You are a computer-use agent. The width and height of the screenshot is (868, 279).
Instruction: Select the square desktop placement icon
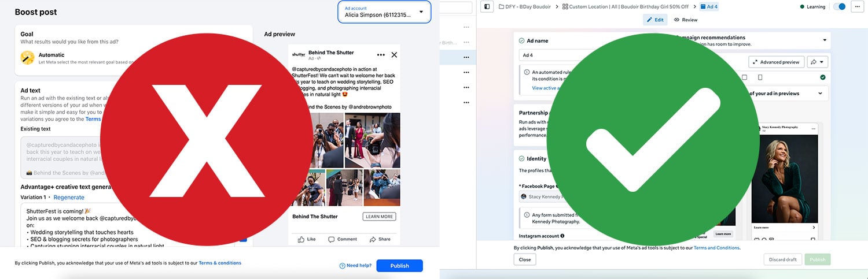point(745,77)
